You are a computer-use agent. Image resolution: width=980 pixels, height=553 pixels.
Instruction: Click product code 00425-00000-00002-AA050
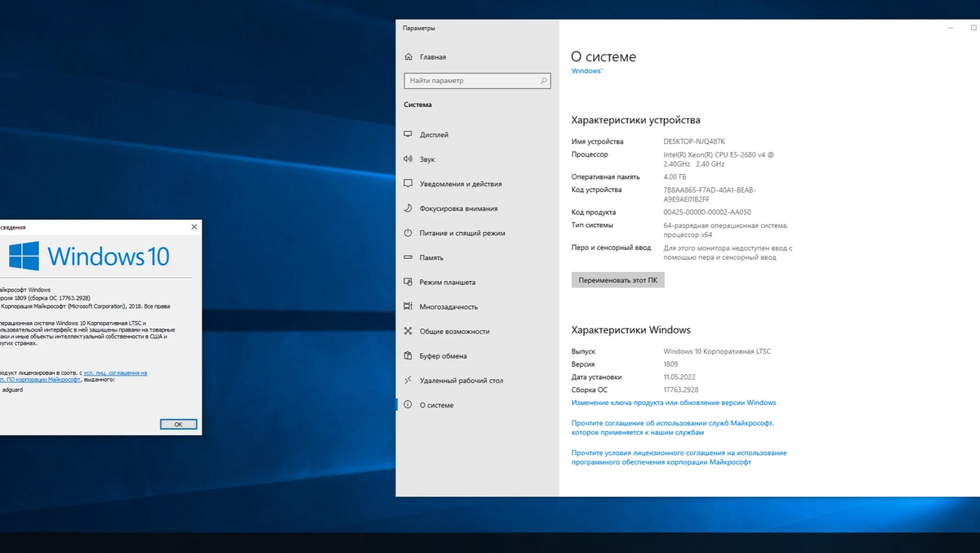[x=708, y=212]
